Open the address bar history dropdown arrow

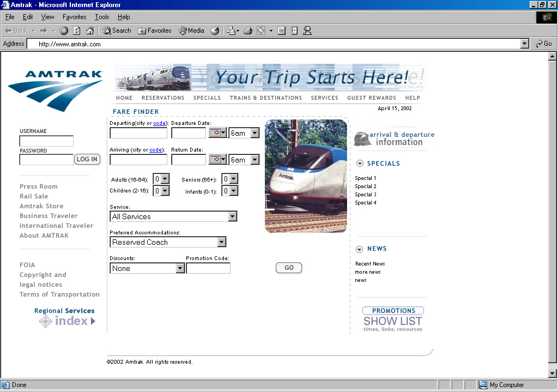(x=524, y=44)
